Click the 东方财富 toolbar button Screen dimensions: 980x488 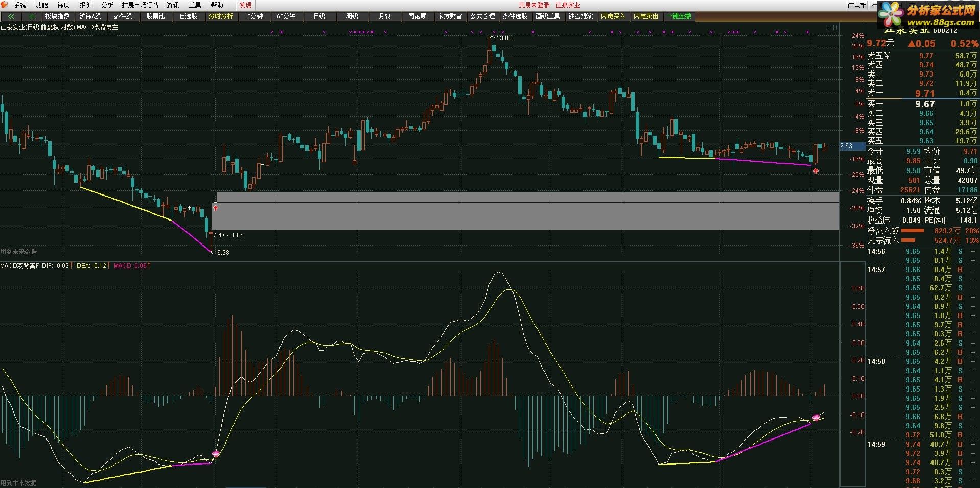pyautogui.click(x=450, y=16)
